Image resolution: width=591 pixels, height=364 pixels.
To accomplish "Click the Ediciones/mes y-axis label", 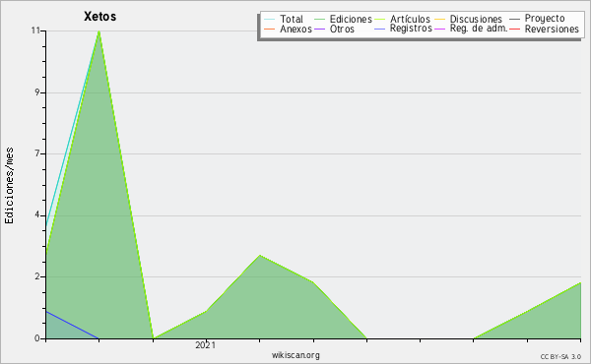I will [x=9, y=186].
